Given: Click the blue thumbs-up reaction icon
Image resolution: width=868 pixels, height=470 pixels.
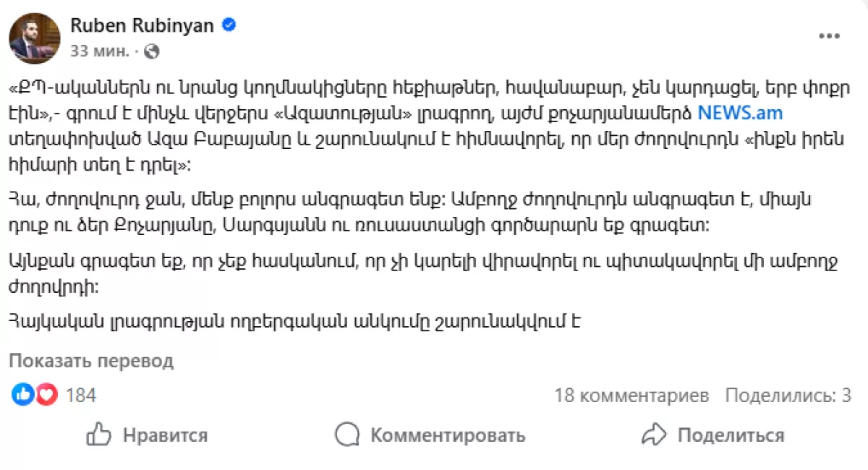Looking at the screenshot, I should pos(22,395).
